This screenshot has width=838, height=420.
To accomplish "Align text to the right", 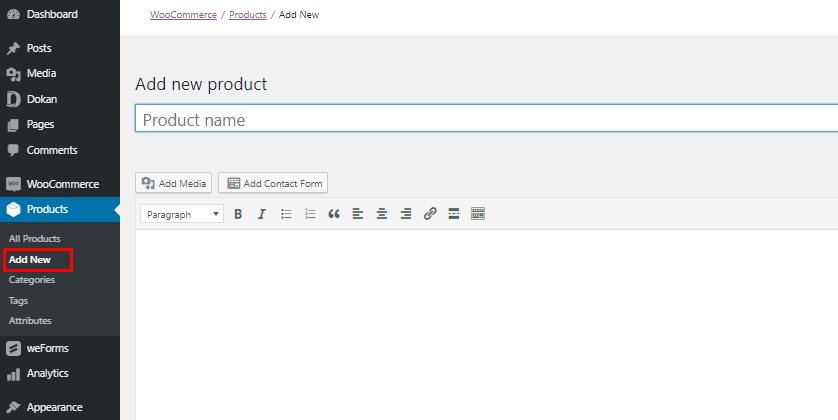I will pos(406,214).
